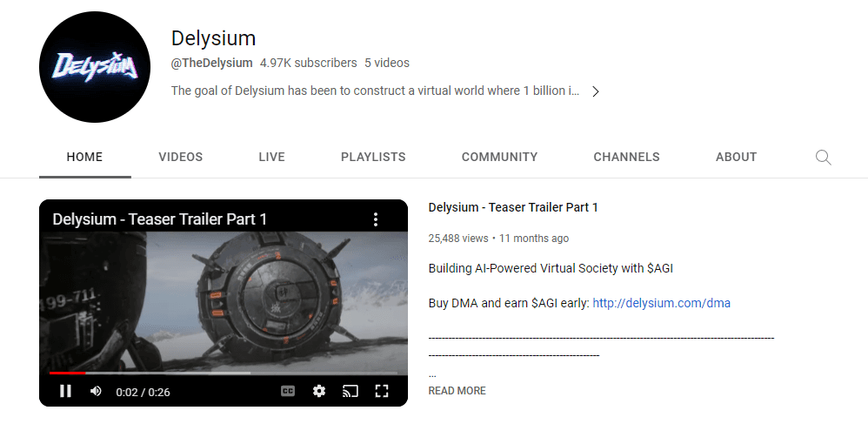Click video overlay title in player
The image size is (868, 424).
click(x=159, y=219)
